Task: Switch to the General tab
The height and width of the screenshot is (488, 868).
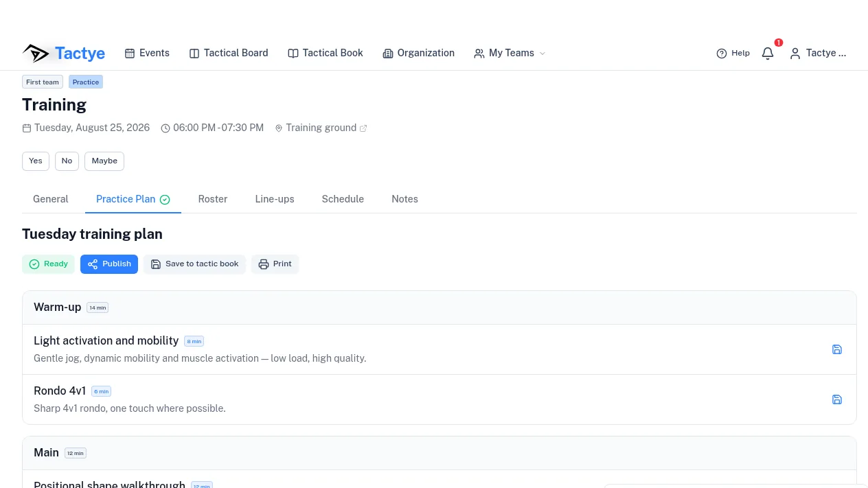Action: (x=51, y=199)
